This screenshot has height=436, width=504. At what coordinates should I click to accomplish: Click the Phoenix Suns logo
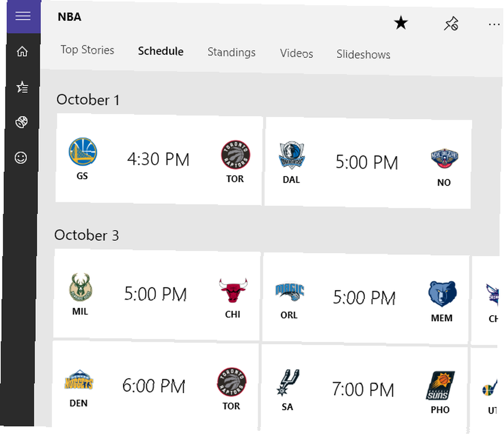pos(440,386)
